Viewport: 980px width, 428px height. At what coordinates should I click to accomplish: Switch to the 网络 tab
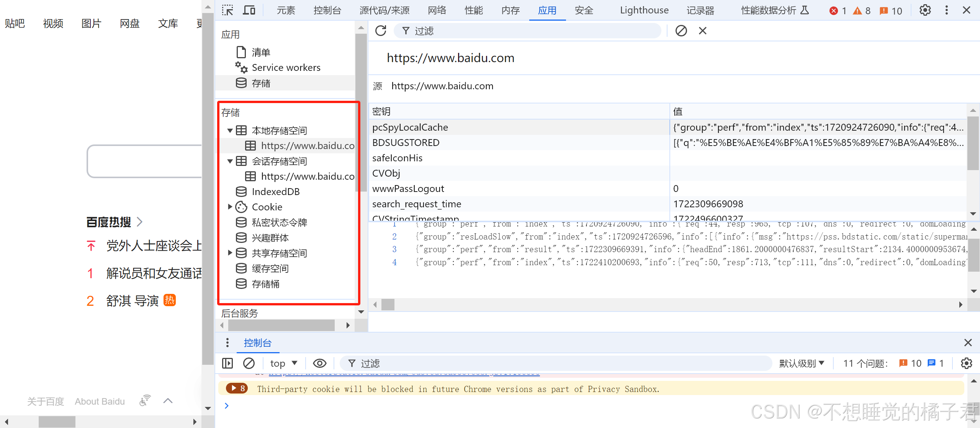coord(437,10)
